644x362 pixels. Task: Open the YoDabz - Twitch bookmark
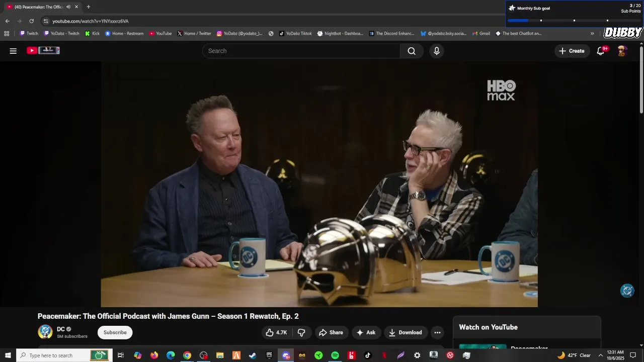[61, 34]
